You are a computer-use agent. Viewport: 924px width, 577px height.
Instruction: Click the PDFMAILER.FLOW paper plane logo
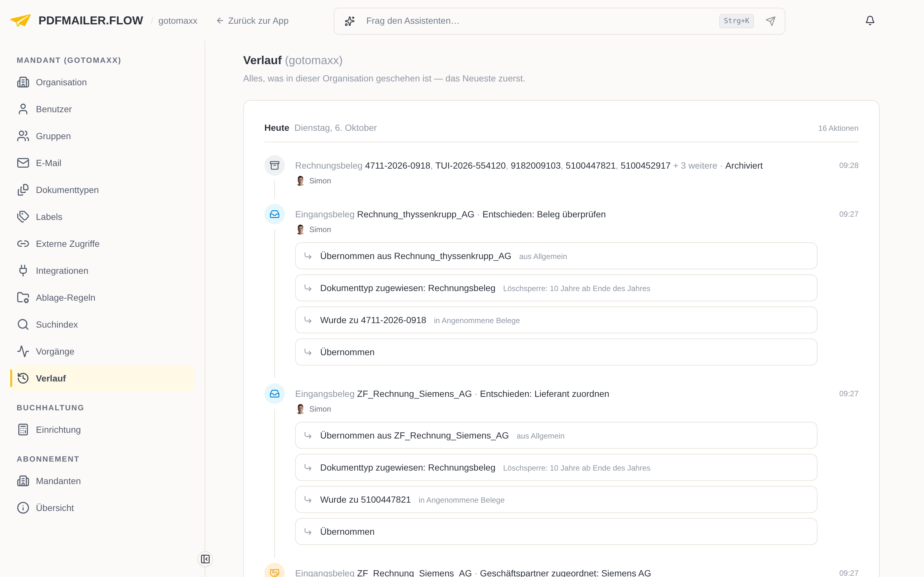21,20
